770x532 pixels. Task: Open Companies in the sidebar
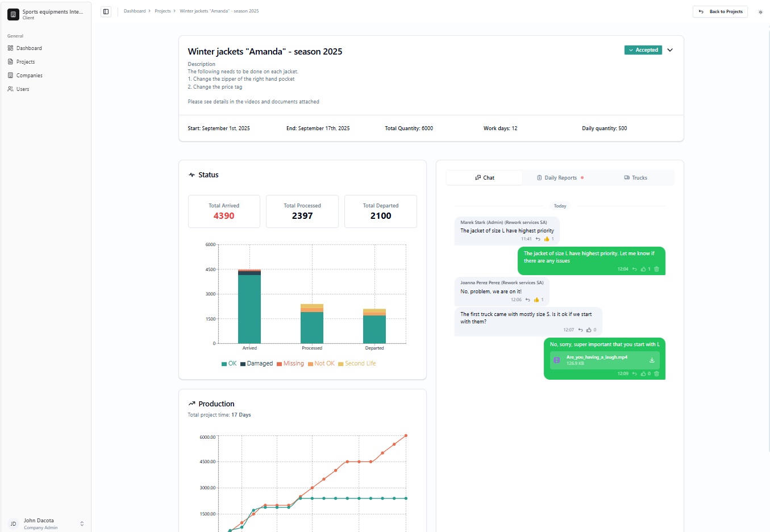coord(30,76)
